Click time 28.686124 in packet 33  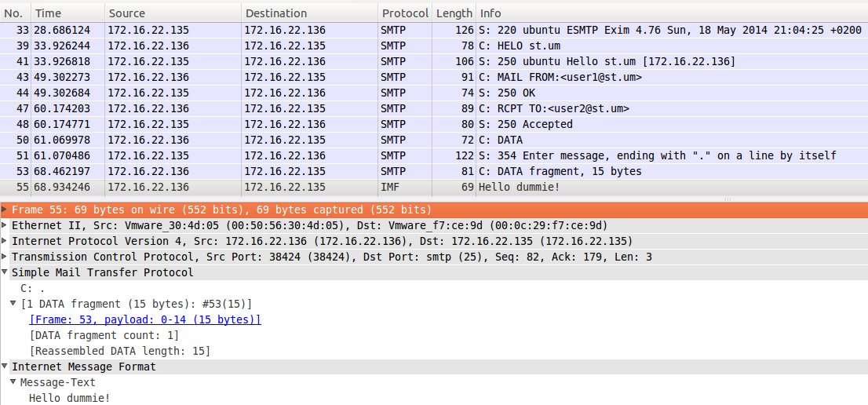tap(63, 30)
